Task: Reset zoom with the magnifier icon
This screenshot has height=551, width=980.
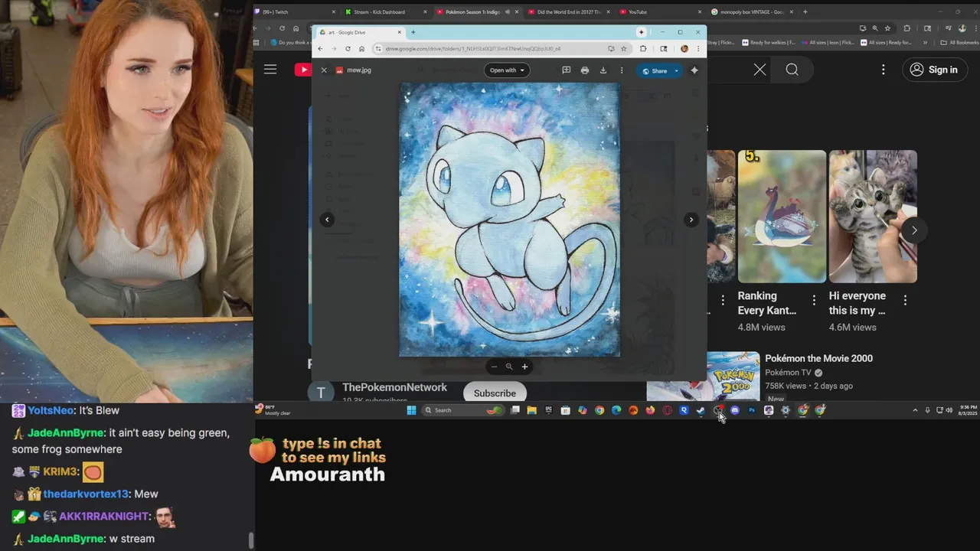Action: point(509,367)
